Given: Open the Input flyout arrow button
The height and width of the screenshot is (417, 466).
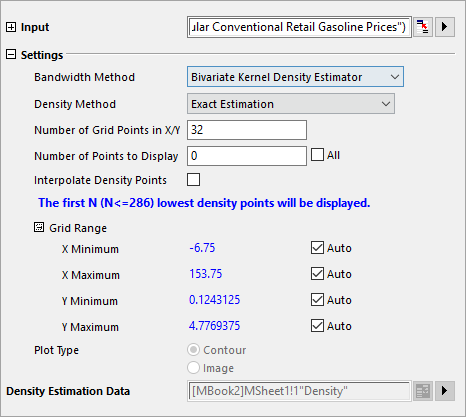Looking at the screenshot, I should tap(445, 27).
